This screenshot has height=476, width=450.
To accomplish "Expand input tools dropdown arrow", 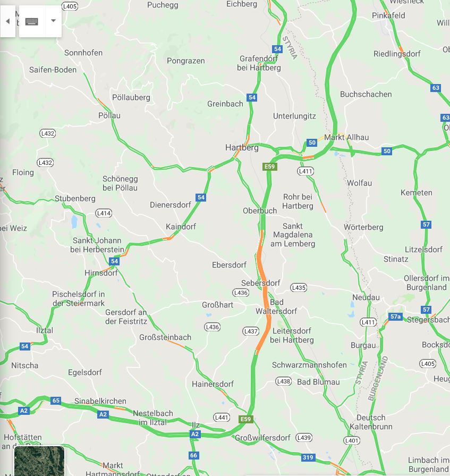I will [x=53, y=21].
